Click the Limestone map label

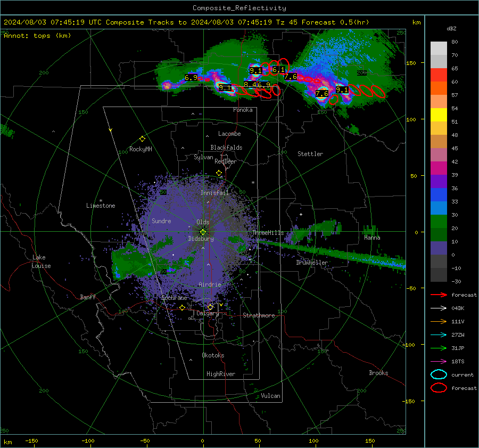(101, 206)
